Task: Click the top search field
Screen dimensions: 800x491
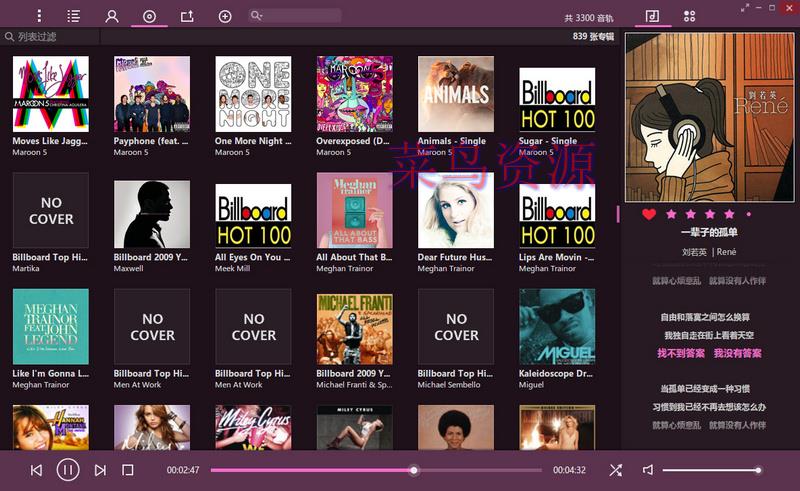Action: click(x=300, y=16)
